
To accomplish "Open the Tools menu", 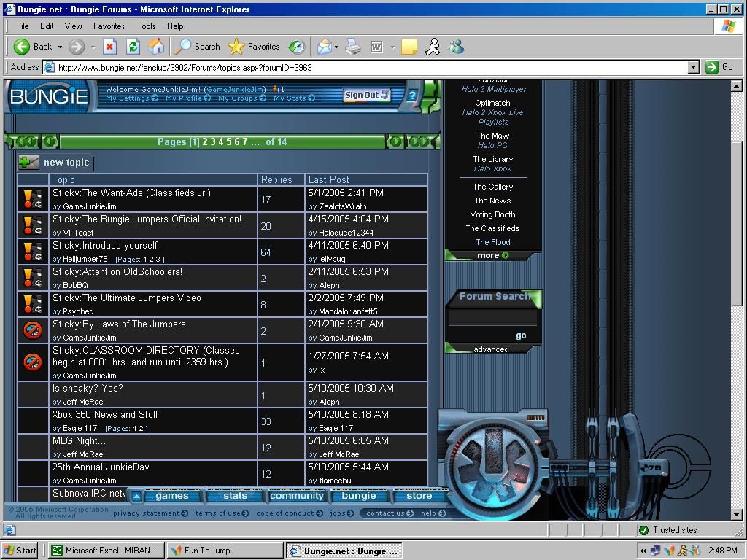I will 146,26.
